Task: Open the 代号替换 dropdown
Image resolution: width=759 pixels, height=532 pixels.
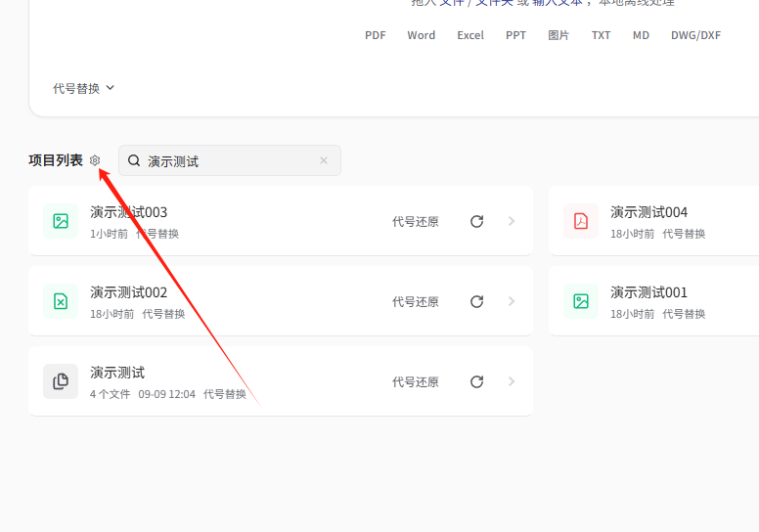Action: (83, 88)
